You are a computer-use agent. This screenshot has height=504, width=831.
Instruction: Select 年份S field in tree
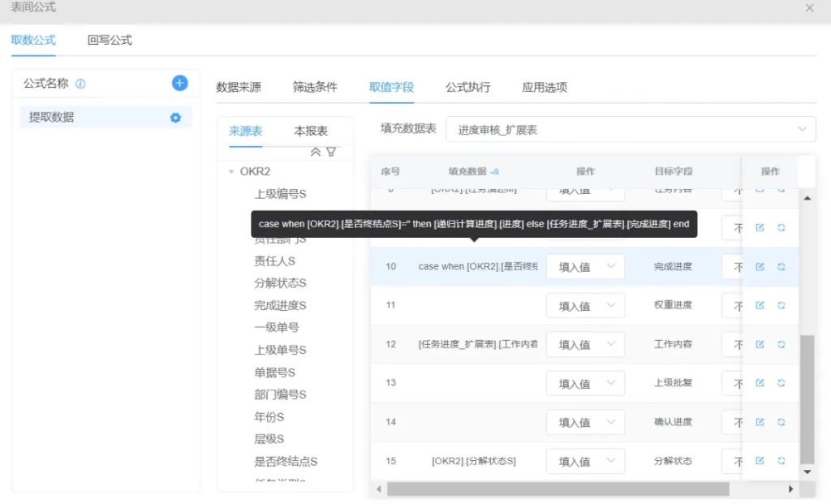click(269, 417)
